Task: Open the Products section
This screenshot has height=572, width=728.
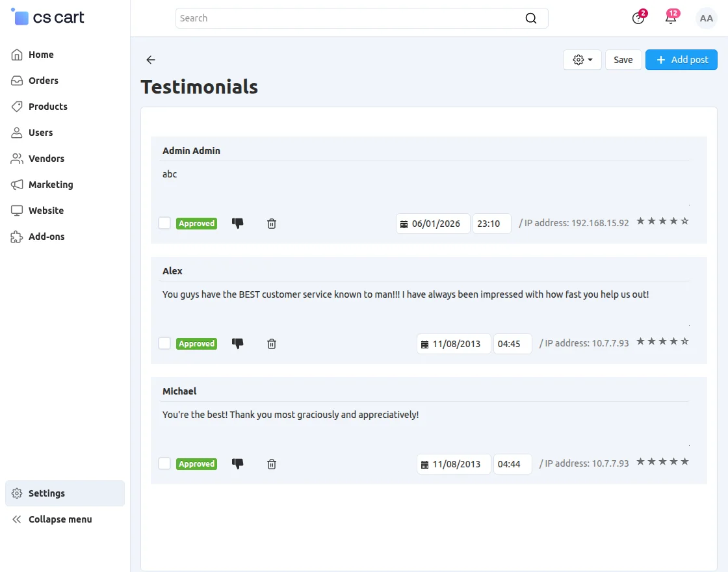Action: (48, 107)
